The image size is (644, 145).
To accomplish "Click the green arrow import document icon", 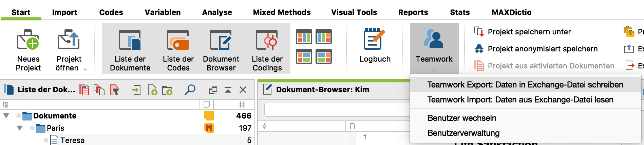I will (x=136, y=90).
